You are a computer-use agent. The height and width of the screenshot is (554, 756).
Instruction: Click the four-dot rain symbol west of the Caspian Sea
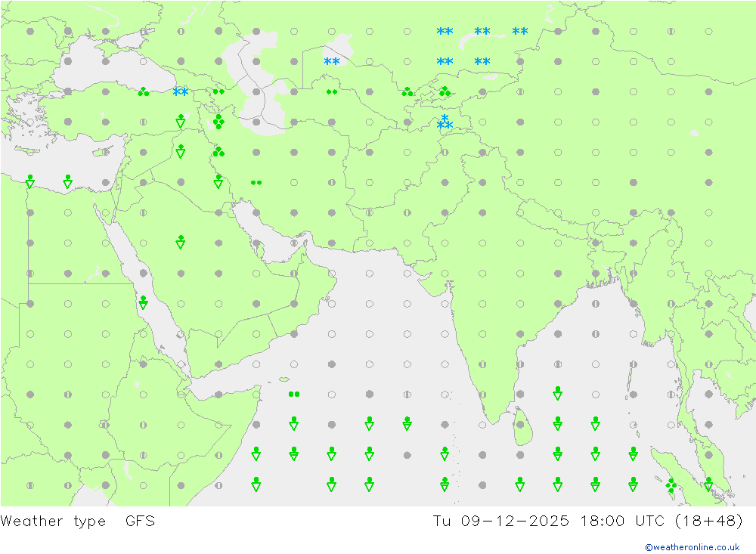point(218,122)
